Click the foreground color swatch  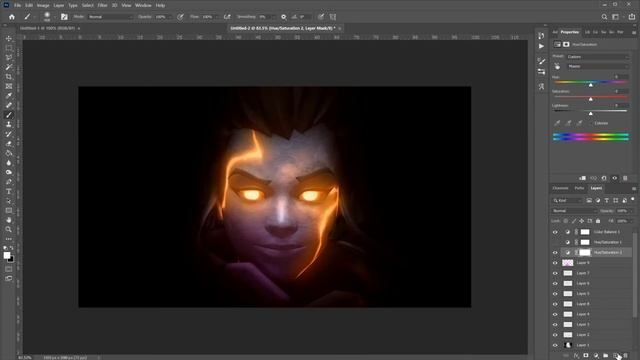7,255
